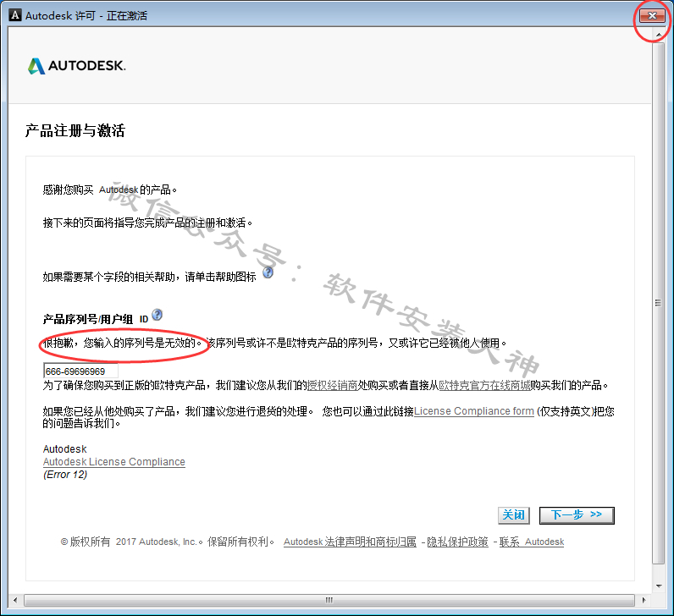Click the vertical scrollbar thumb

[658, 302]
